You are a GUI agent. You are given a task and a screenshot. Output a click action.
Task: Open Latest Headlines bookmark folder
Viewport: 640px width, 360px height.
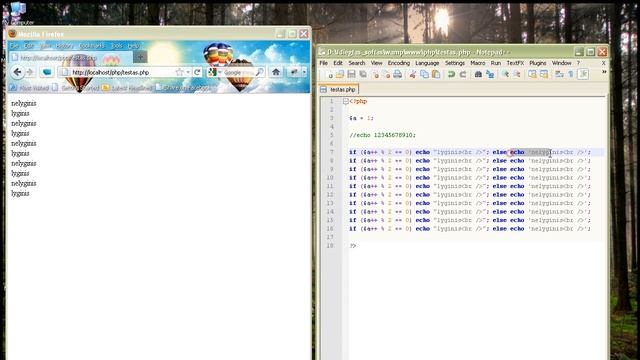coord(127,88)
